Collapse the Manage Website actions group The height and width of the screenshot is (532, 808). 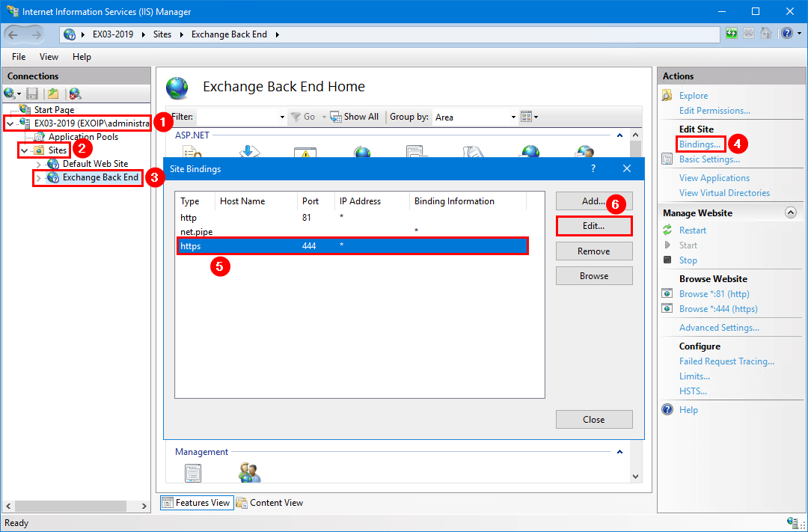pos(791,213)
